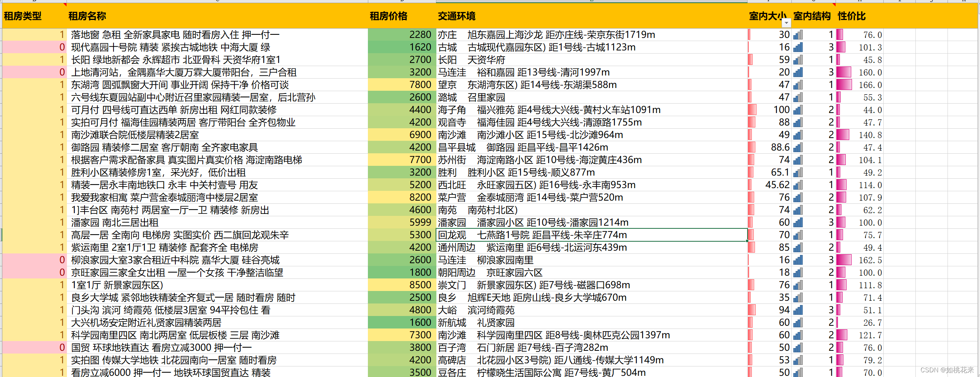Select the listing 国贸 环球地铁直达
The height and width of the screenshot is (377, 980).
click(x=217, y=348)
